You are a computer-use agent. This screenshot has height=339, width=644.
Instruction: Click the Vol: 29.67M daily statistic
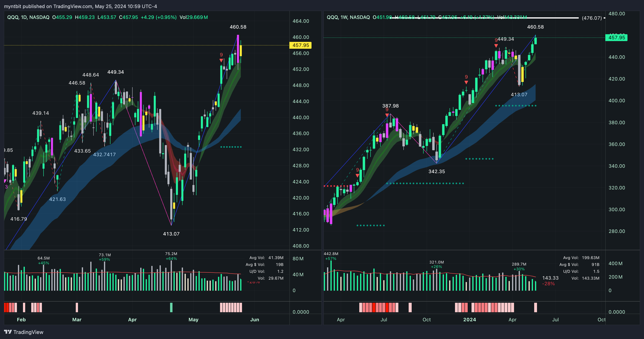coord(270,278)
